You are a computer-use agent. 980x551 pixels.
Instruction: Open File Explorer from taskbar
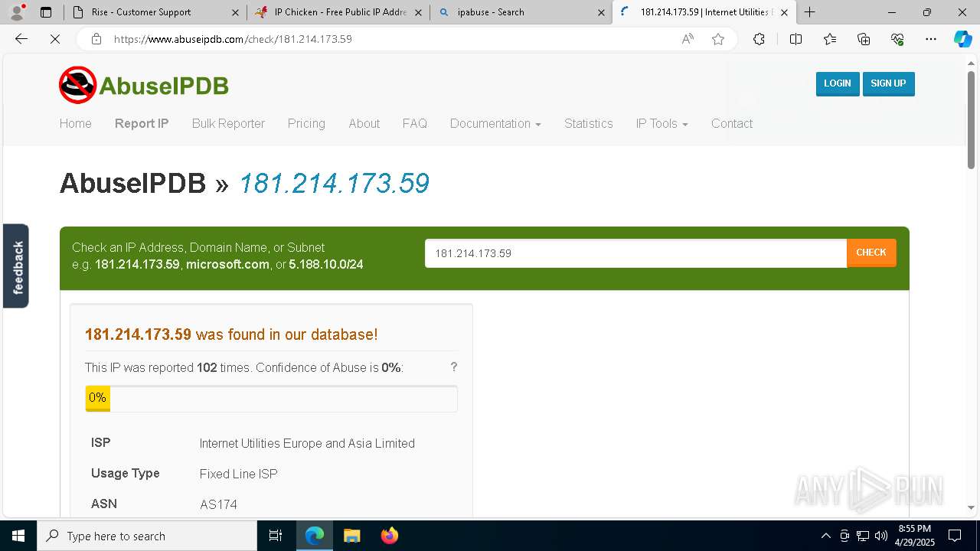pyautogui.click(x=351, y=536)
